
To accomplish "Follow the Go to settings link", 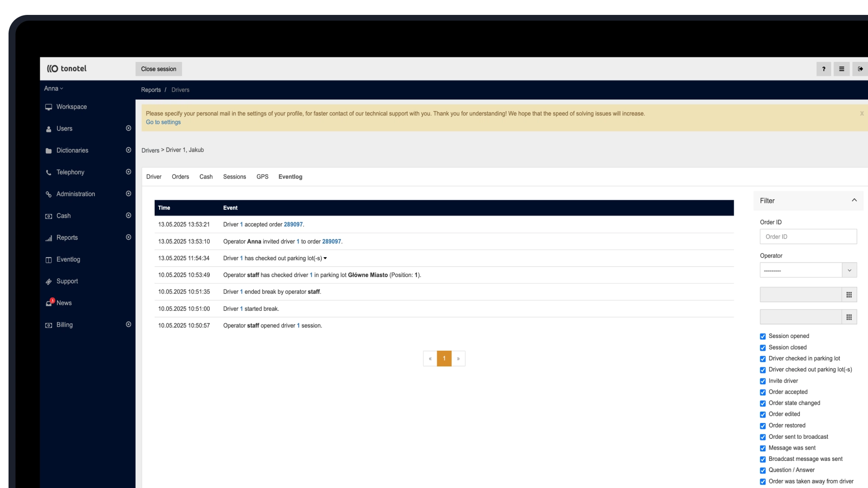I will [163, 122].
